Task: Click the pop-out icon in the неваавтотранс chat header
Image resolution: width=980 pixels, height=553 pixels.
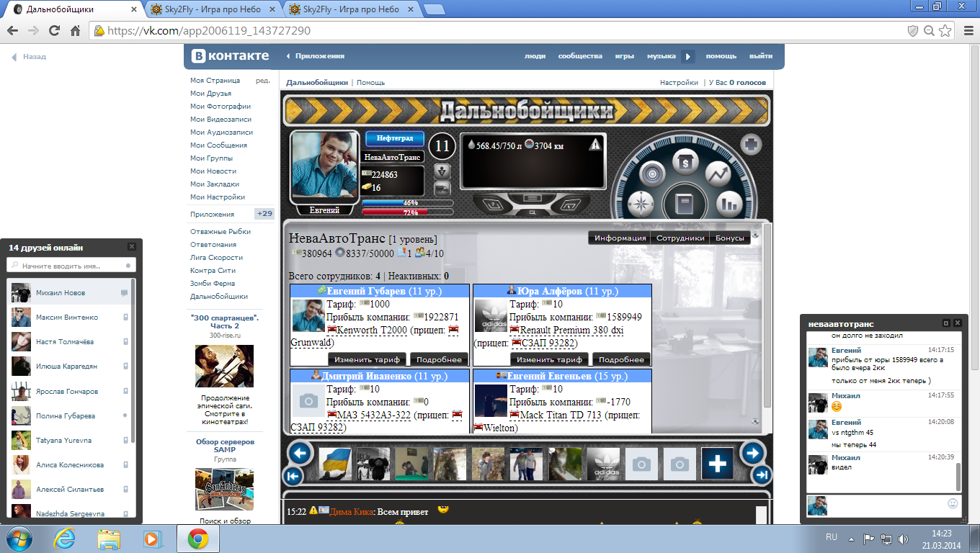Action: (946, 323)
